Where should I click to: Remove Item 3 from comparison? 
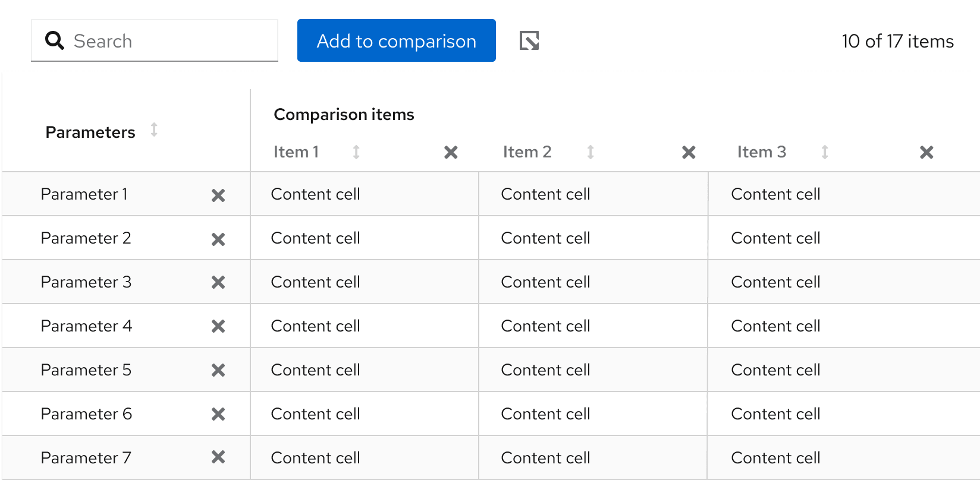(926, 153)
